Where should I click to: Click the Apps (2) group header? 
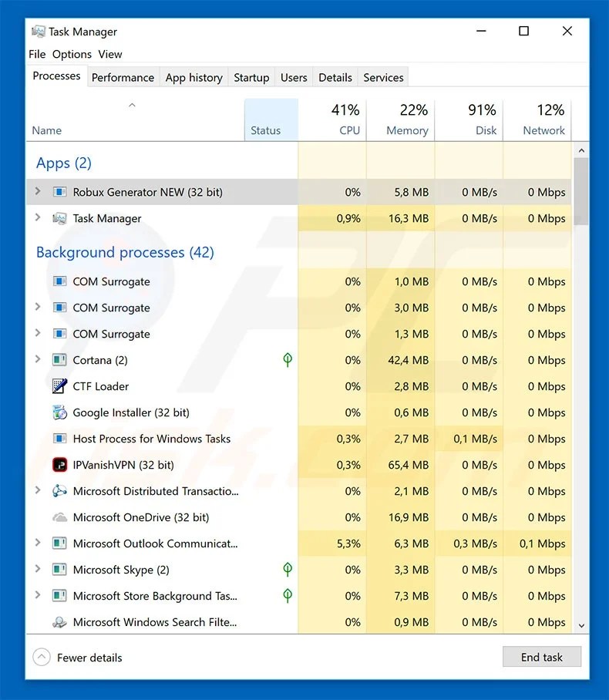64,163
